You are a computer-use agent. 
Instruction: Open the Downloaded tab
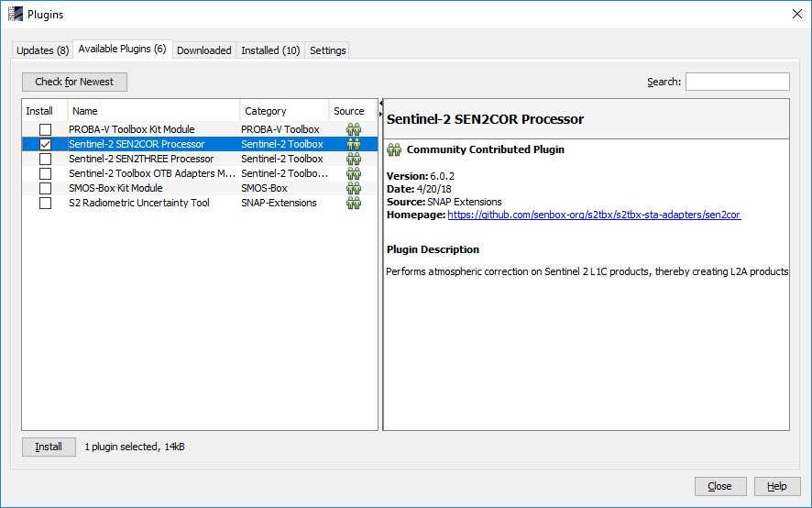(204, 50)
